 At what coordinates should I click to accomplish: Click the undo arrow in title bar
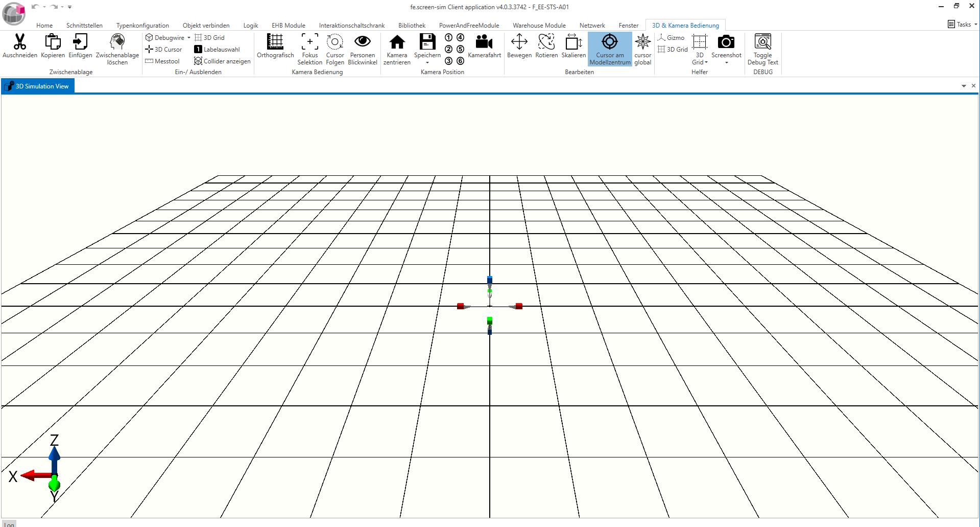coord(35,7)
